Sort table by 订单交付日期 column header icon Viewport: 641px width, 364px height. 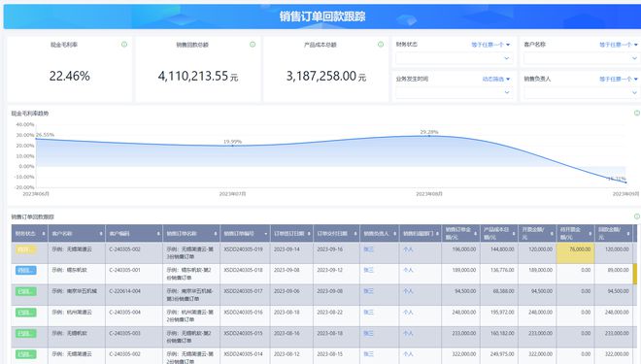click(355, 234)
